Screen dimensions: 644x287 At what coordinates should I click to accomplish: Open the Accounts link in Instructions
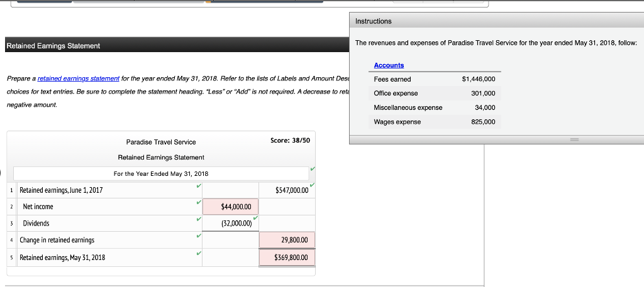pos(389,65)
